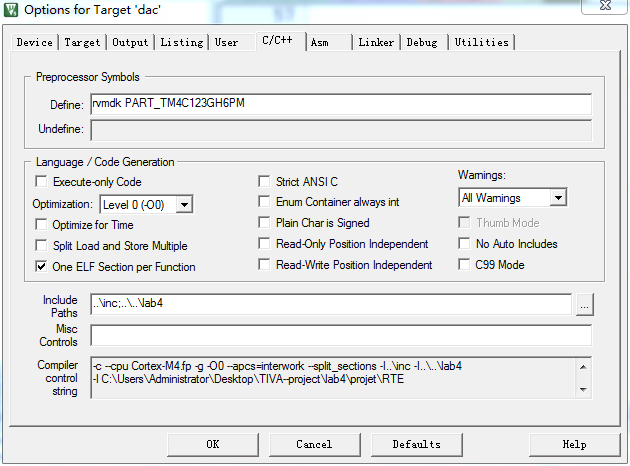
Task: Open the Optimization level dropdown
Action: click(184, 204)
